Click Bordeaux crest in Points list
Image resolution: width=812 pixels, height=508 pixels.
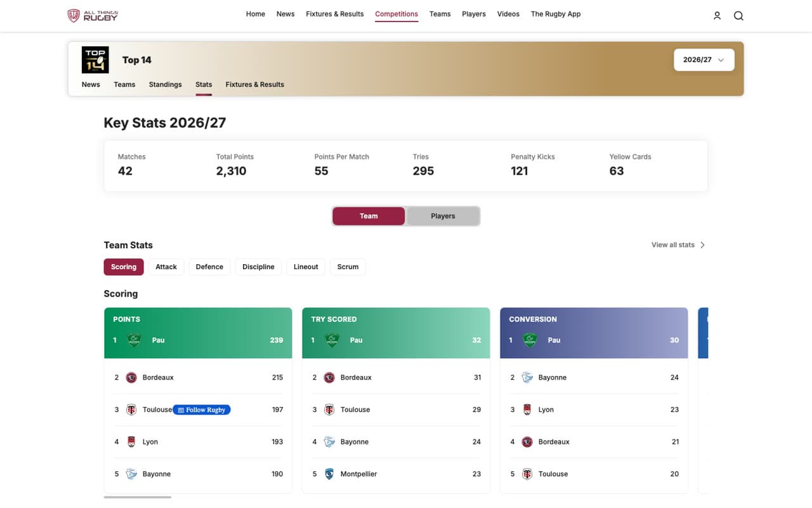[131, 378]
